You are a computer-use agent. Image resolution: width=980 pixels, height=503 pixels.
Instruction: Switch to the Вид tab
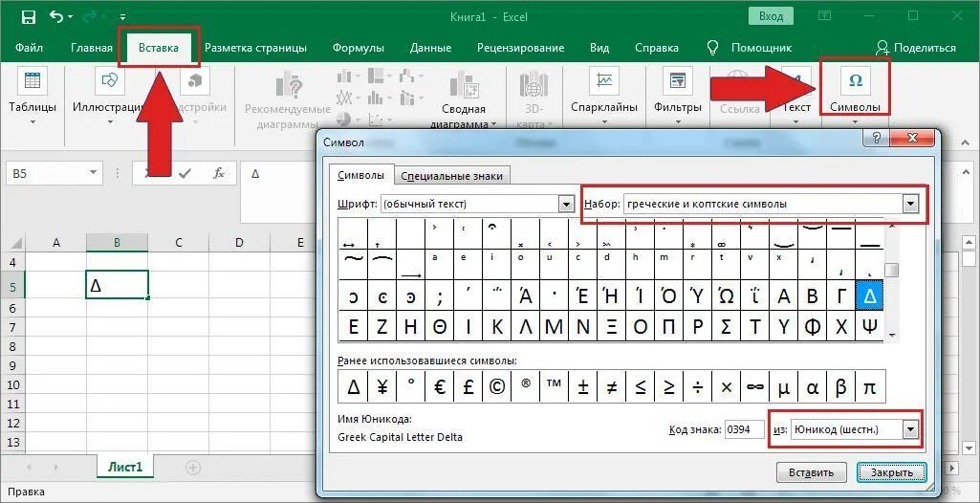[599, 48]
